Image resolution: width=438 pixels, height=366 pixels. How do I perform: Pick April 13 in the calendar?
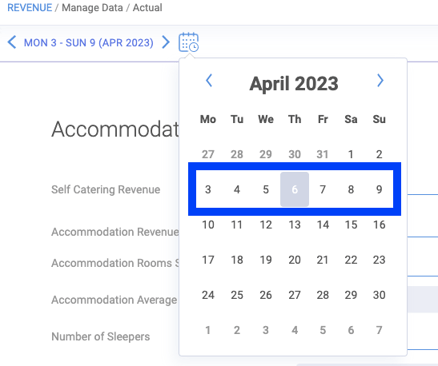(294, 225)
